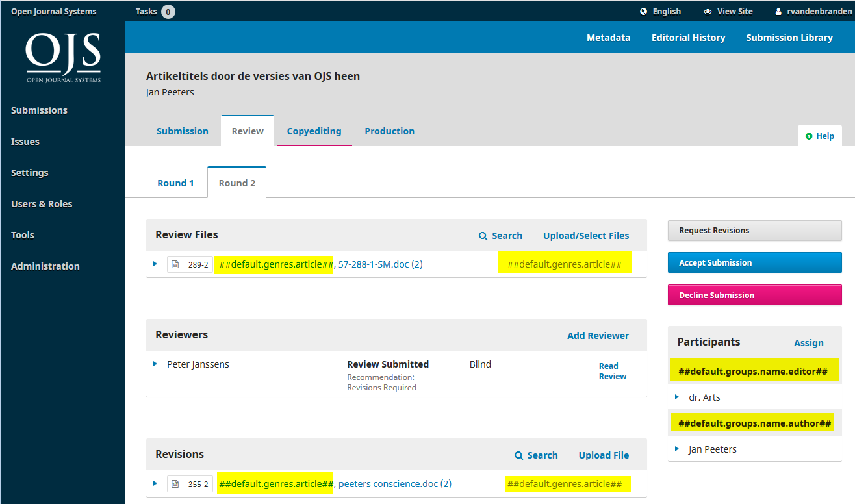
Task: Open Editorial History
Action: point(689,38)
